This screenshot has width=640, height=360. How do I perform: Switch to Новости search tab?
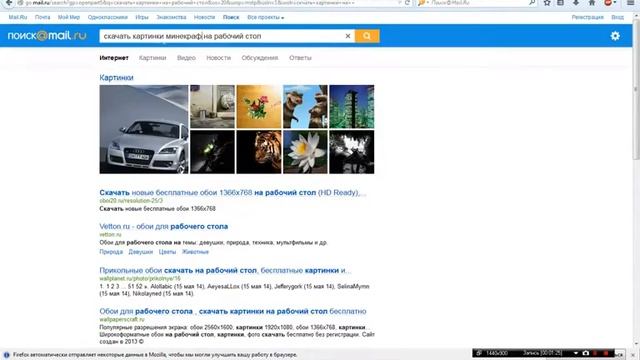218,58
